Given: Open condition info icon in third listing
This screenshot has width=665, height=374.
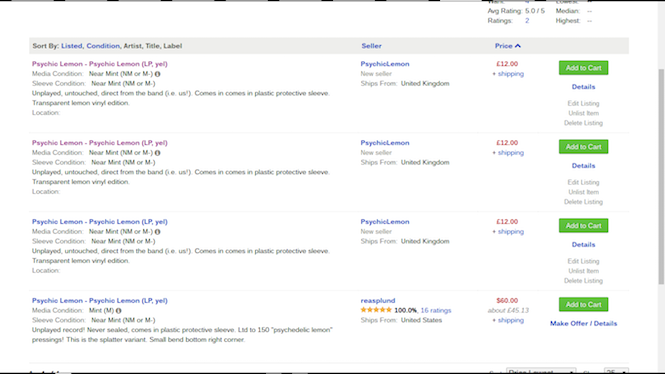Looking at the screenshot, I should [157, 232].
